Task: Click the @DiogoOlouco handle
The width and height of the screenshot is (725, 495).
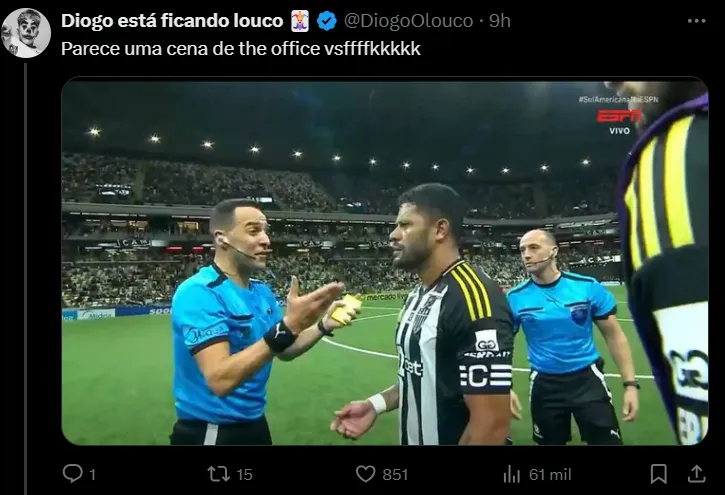Action: point(408,21)
